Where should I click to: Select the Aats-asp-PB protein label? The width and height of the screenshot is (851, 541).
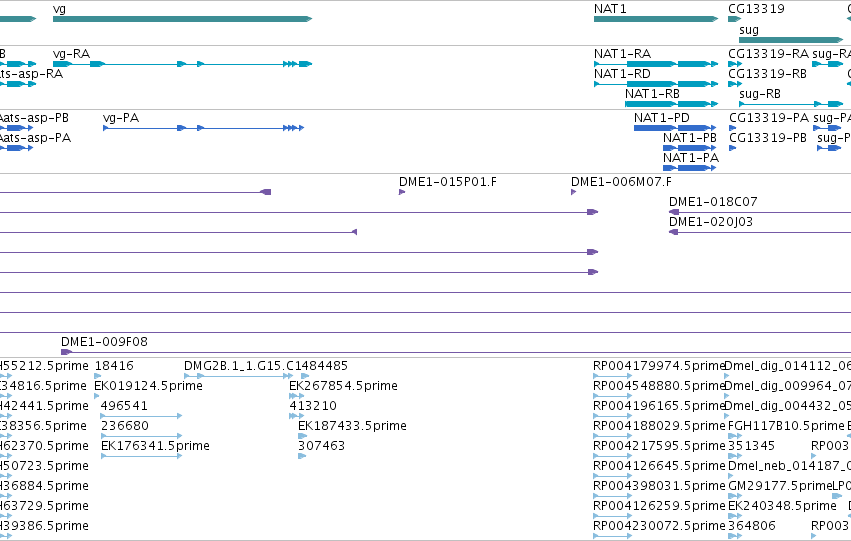(34, 118)
